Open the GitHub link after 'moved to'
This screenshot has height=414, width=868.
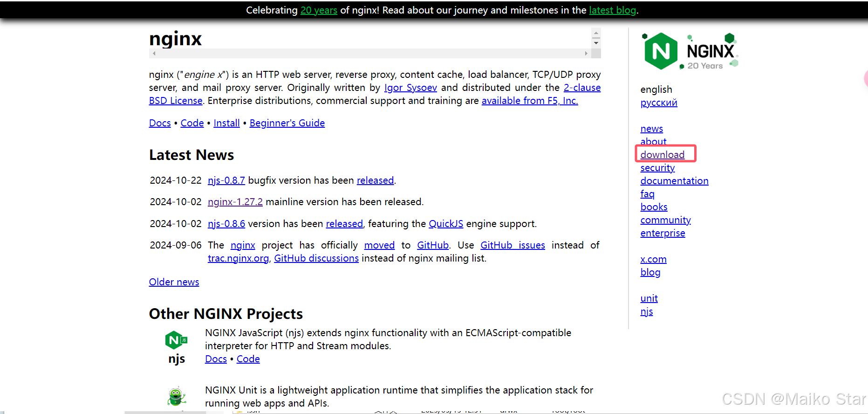(433, 245)
